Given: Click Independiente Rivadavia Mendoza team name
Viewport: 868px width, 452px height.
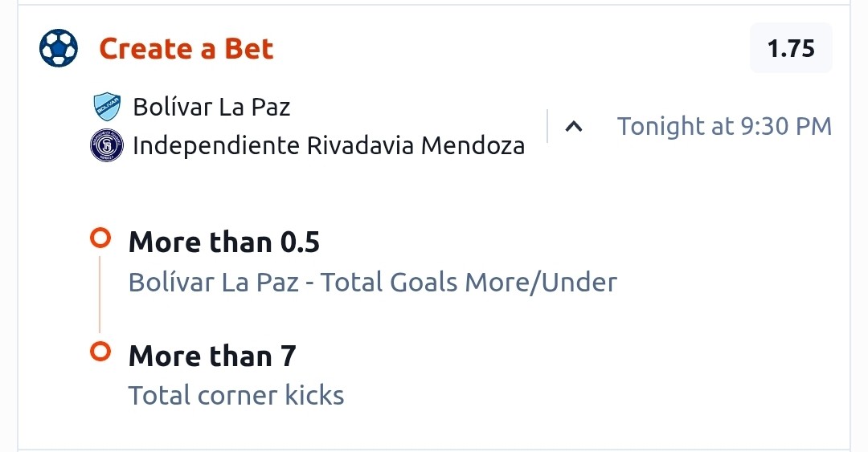Looking at the screenshot, I should [329, 145].
